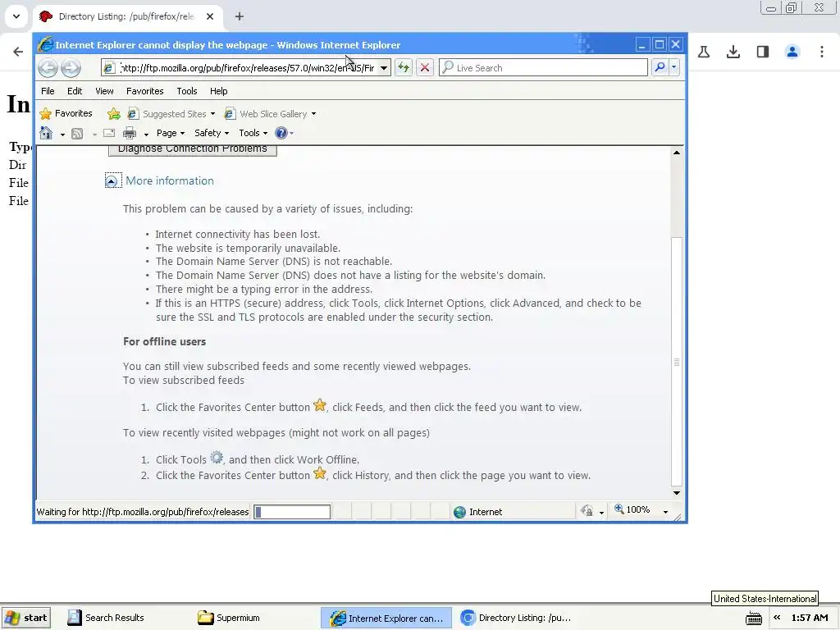This screenshot has height=630, width=840.
Task: Open the File menu
Action: pyautogui.click(x=48, y=91)
